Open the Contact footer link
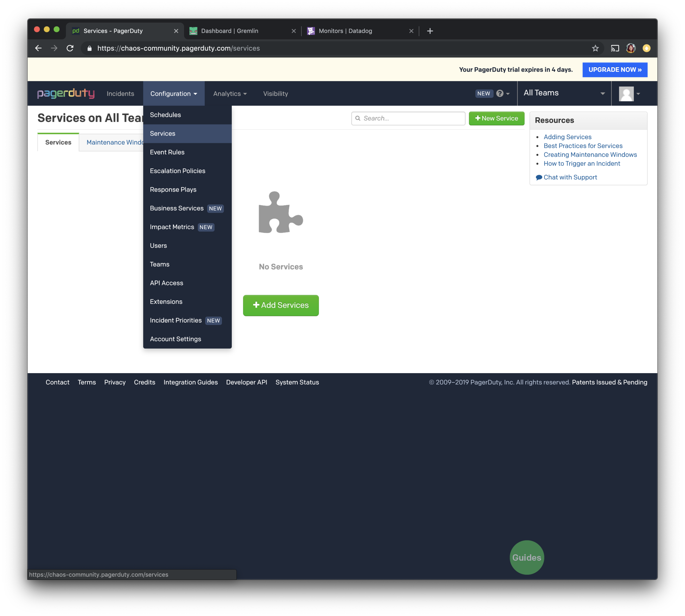This screenshot has width=685, height=616. click(x=58, y=382)
